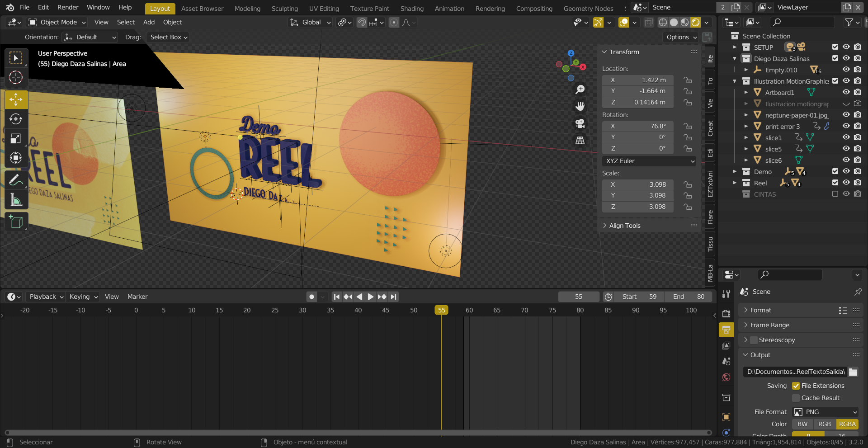Open Object Mode dropdown

57,22
